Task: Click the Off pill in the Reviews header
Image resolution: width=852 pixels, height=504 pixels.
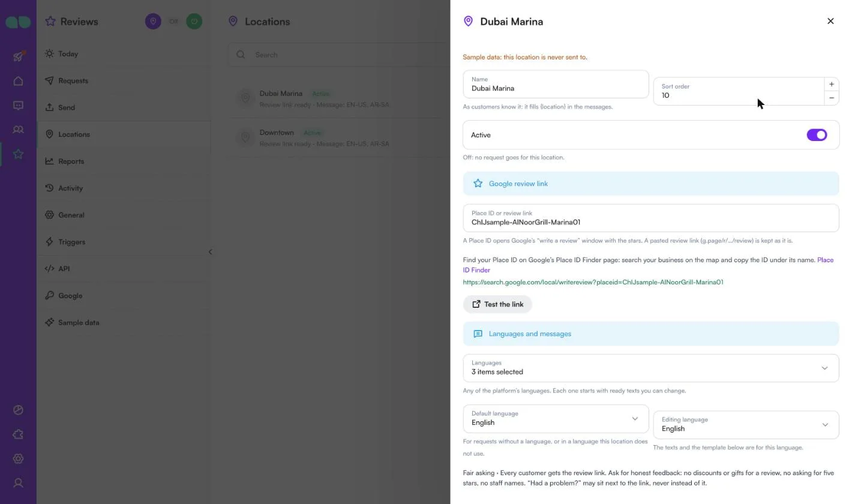Action: click(x=173, y=22)
